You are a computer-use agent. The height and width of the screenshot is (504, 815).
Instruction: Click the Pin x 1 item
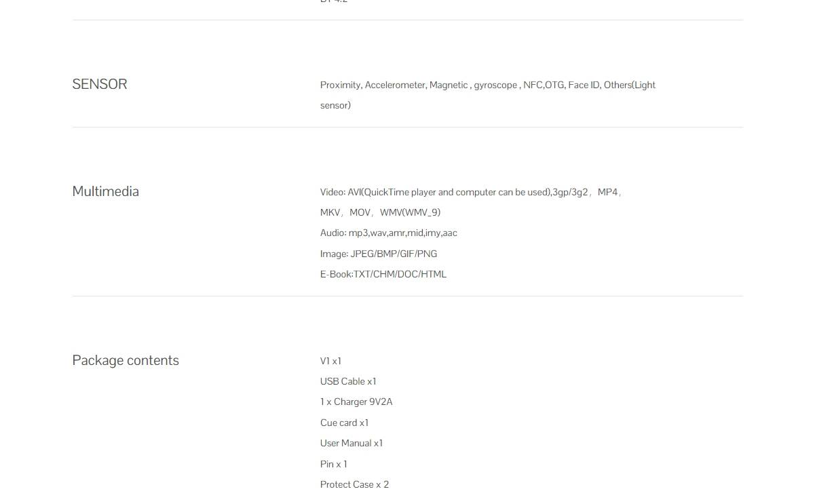[333, 464]
